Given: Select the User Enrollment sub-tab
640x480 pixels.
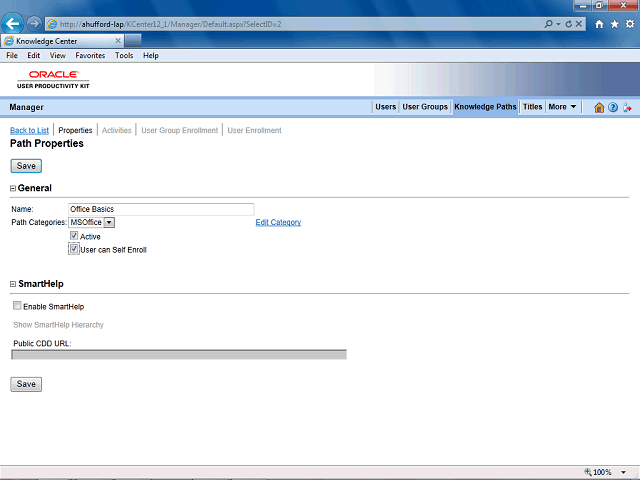Looking at the screenshot, I should coord(254,130).
